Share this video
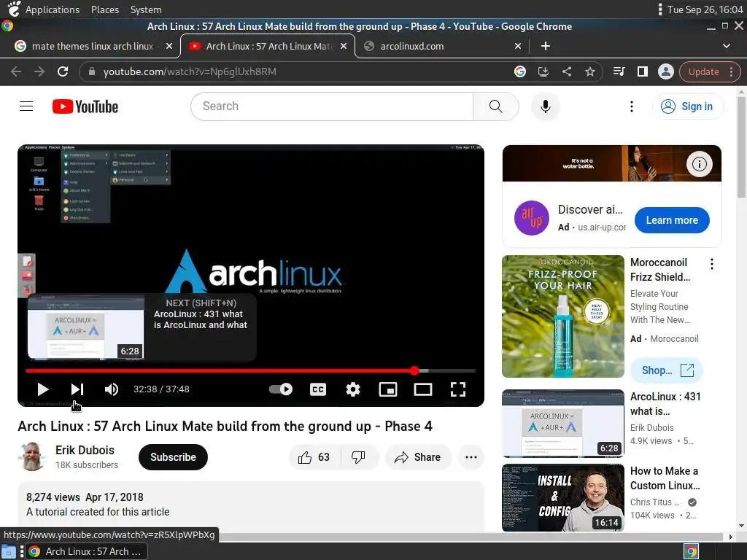 pyautogui.click(x=418, y=457)
